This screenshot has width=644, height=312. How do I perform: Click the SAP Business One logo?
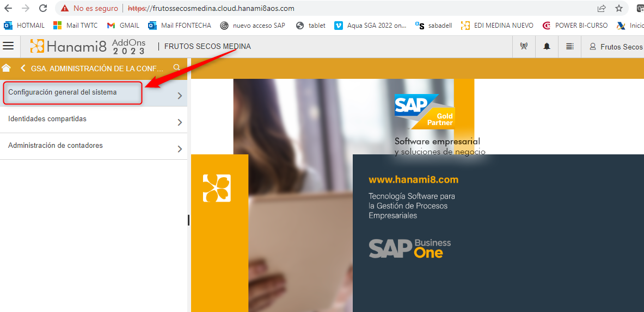click(409, 248)
